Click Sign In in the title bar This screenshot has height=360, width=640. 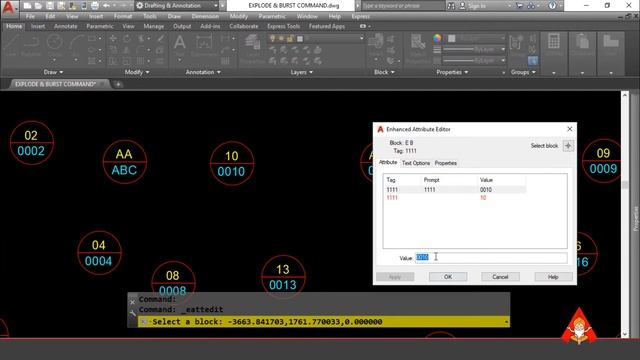point(473,6)
